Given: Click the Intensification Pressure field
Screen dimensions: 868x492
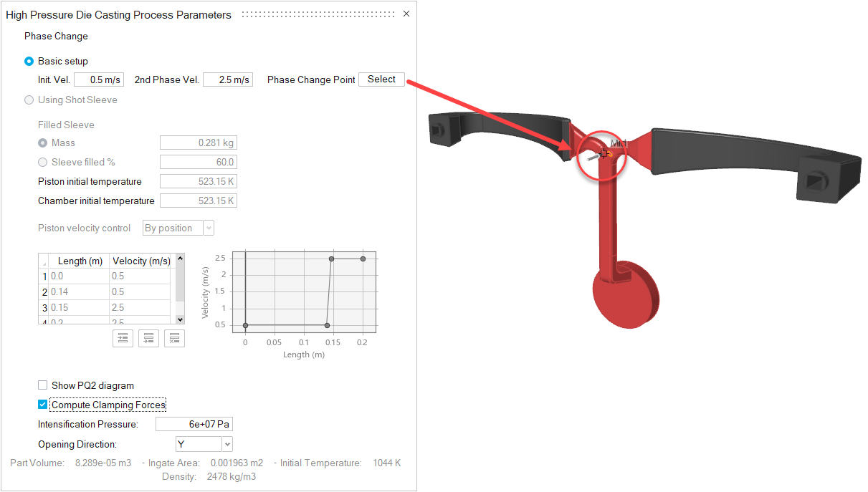Looking at the screenshot, I should click(194, 425).
